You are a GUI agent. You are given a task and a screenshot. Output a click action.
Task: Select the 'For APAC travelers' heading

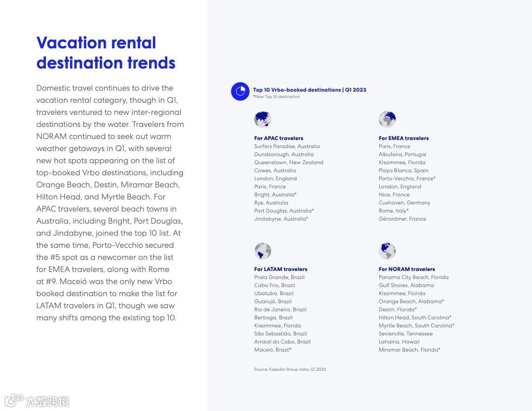point(279,138)
